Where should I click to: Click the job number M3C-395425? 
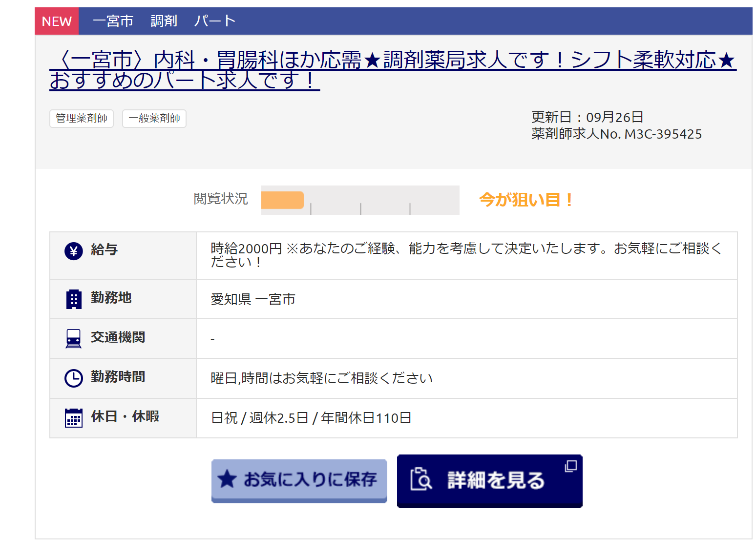point(663,134)
